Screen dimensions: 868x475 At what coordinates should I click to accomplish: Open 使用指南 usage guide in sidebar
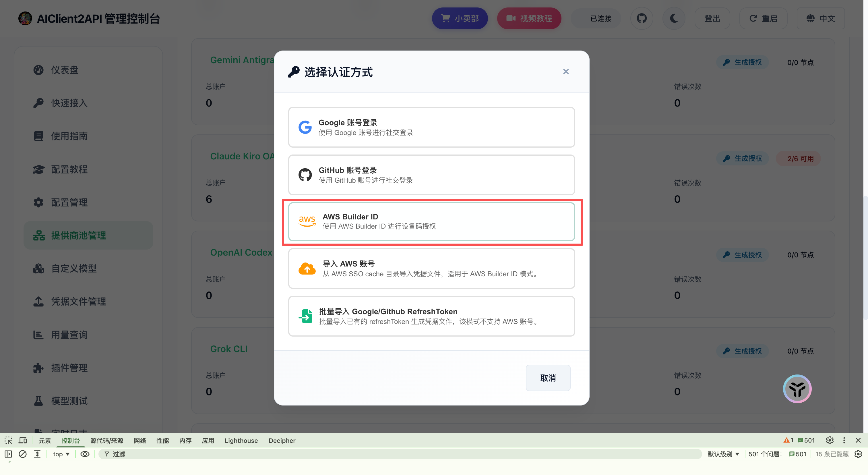pyautogui.click(x=88, y=136)
